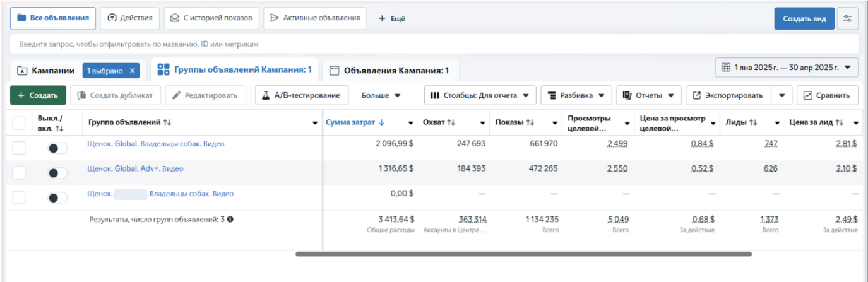Select checkbox for 'Щенок. Global. Adv+. Видео' row
This screenshot has height=282, width=868.
click(19, 173)
